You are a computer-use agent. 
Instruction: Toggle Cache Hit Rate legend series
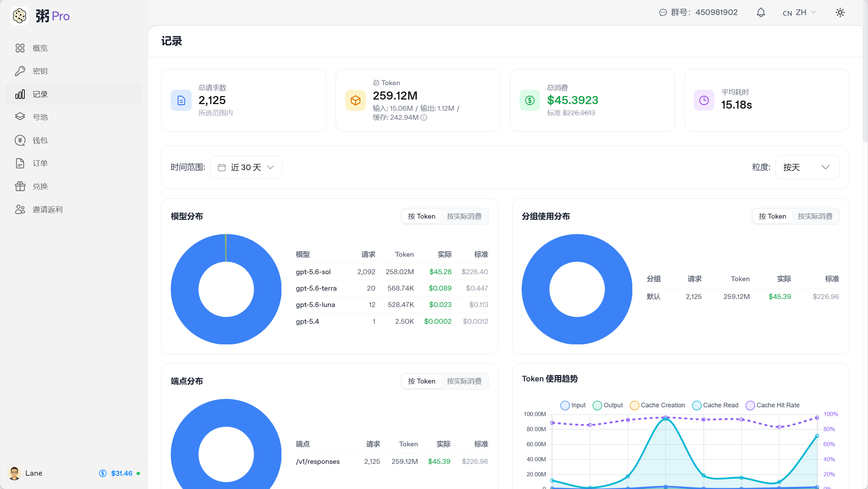point(772,405)
